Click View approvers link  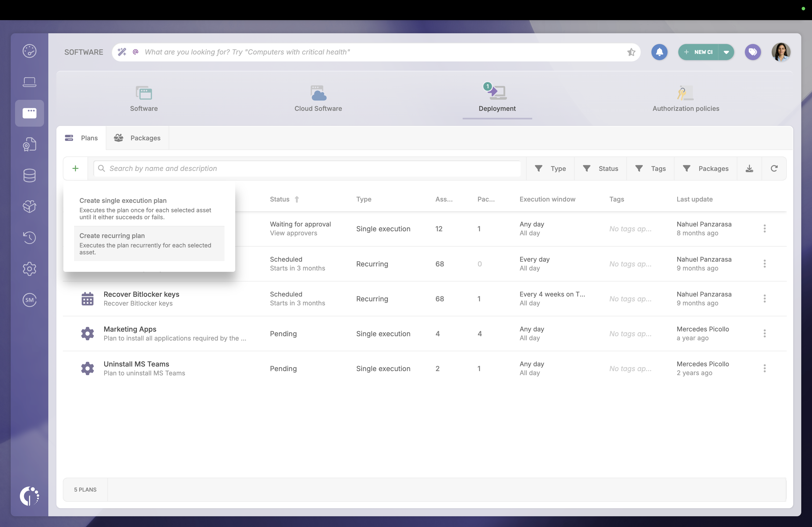pos(293,233)
